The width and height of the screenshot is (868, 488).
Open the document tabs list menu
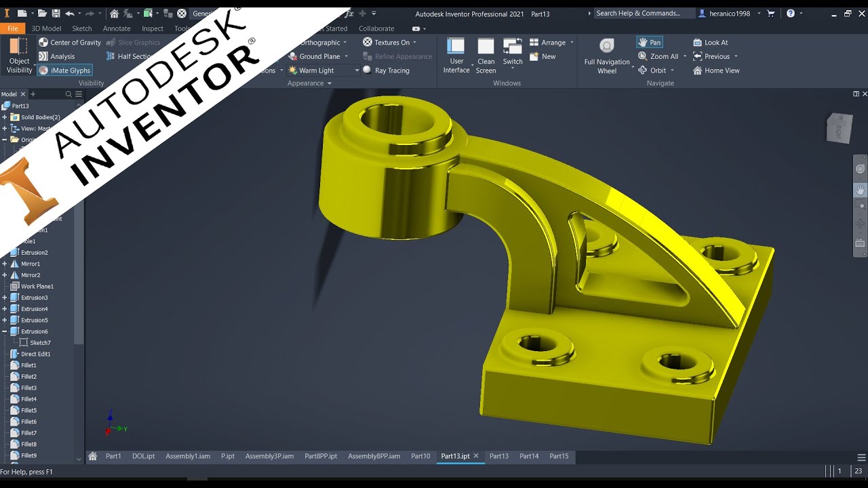pos(862,457)
